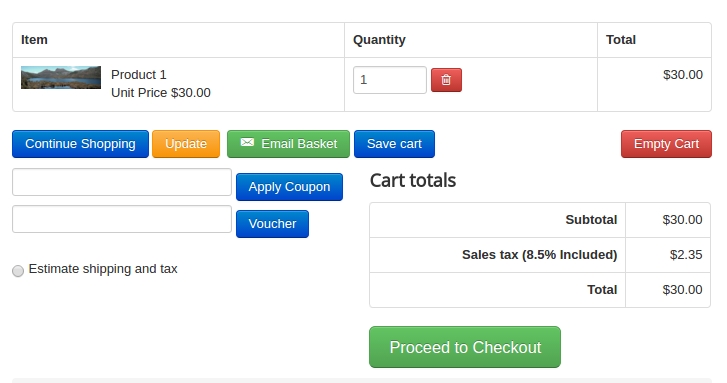Go back via Continue Shopping button

80,144
